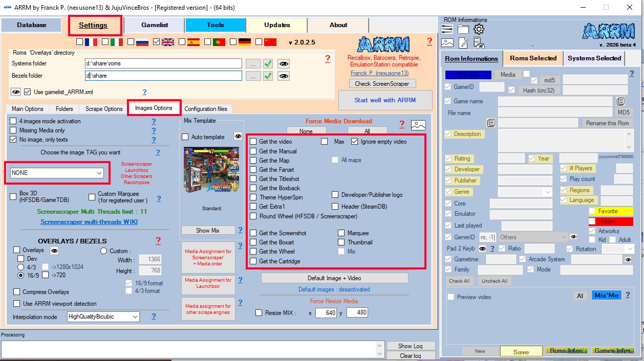Click the blue Rate Me color box
The width and height of the screenshot is (644, 361).
click(x=468, y=75)
